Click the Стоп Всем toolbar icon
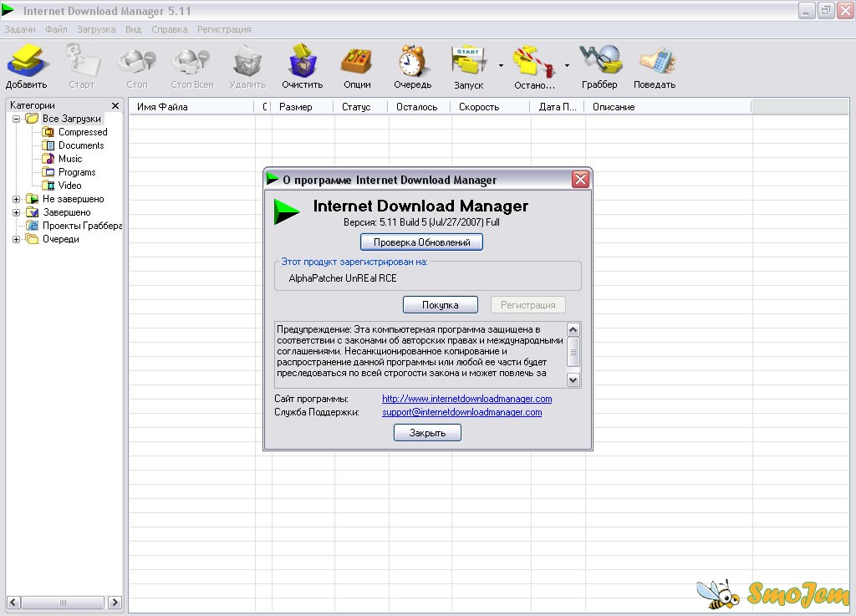 tap(191, 61)
